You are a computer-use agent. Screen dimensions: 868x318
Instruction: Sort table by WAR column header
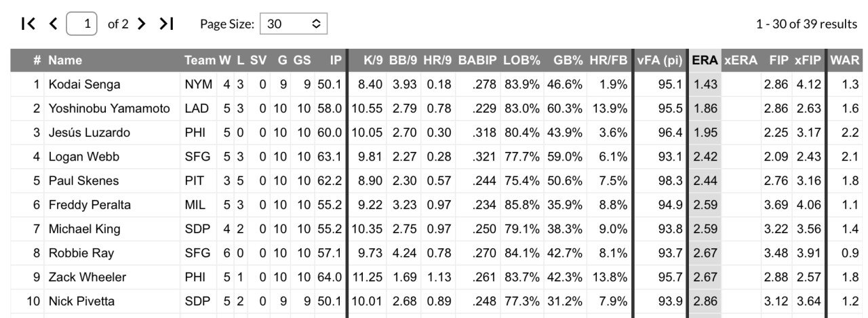[x=845, y=60]
